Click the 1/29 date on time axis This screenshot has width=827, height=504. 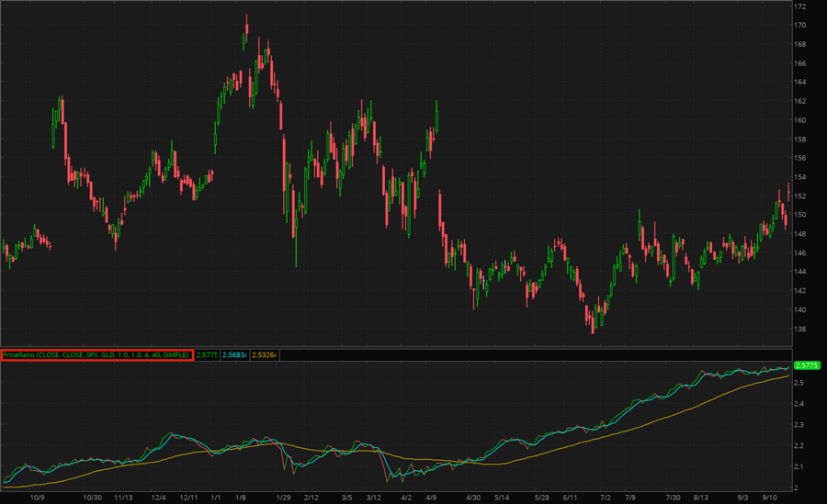284,497
